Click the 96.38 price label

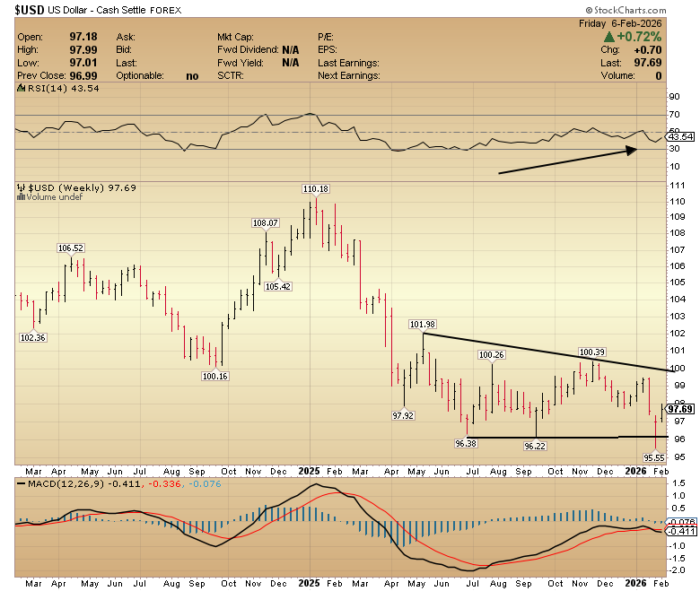click(x=466, y=443)
